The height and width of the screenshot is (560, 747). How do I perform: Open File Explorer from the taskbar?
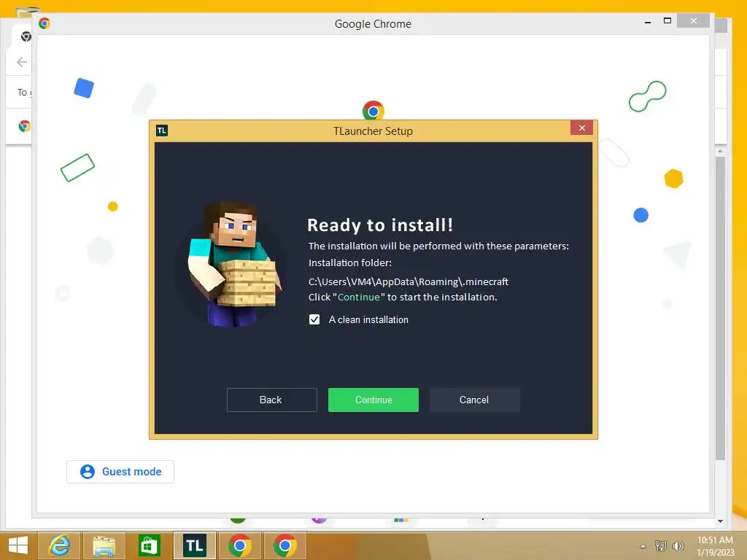pyautogui.click(x=104, y=545)
